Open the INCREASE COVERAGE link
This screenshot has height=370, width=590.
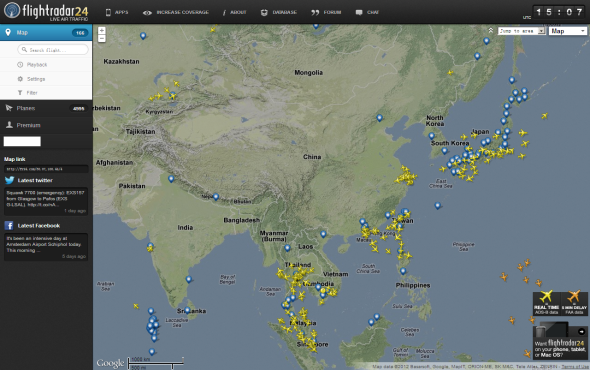pyautogui.click(x=182, y=12)
